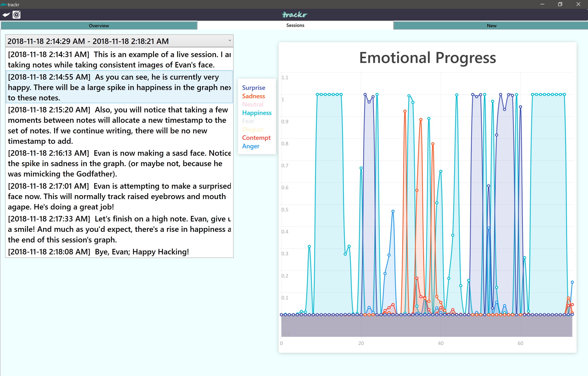This screenshot has width=588, height=376.
Task: Toggle the Contempt legend entry
Action: (x=256, y=137)
